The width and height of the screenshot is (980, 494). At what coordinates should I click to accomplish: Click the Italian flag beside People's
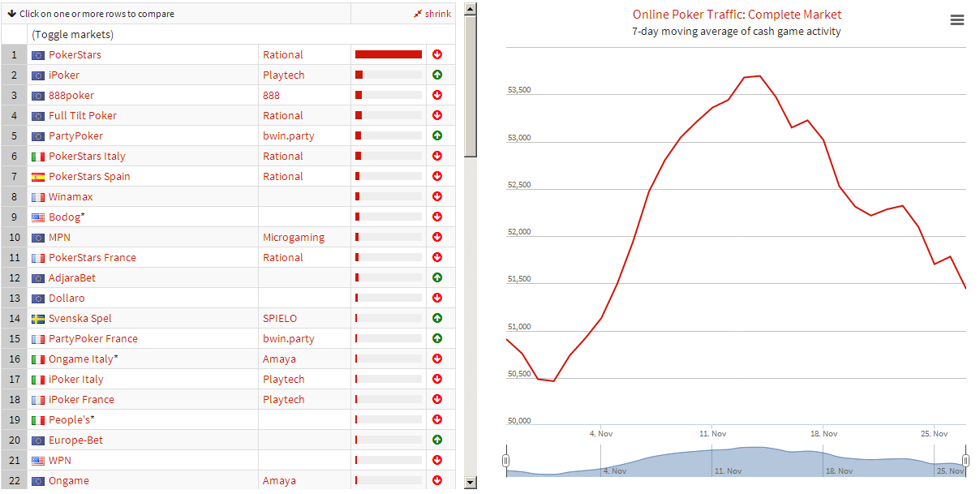38,420
